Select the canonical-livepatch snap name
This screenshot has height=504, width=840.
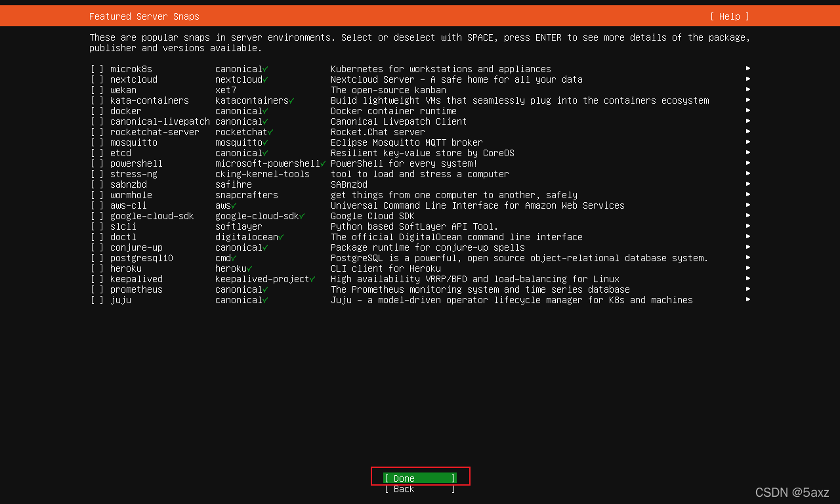click(160, 121)
